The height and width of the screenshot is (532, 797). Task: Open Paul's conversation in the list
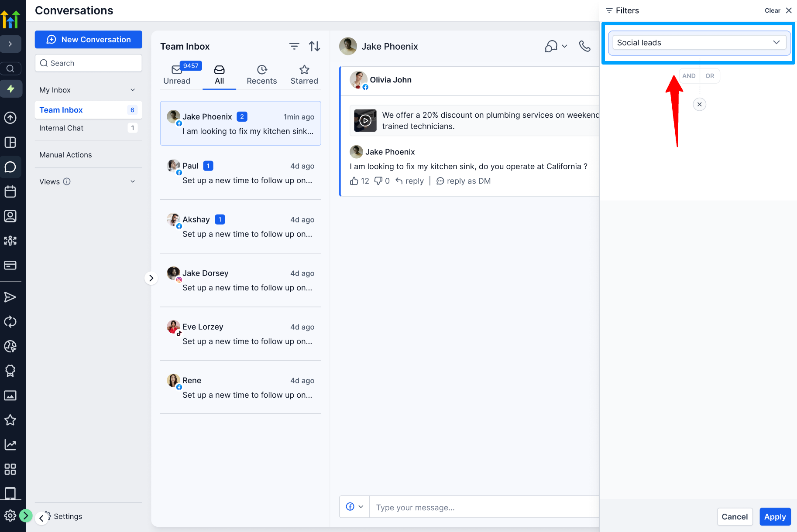(240, 173)
